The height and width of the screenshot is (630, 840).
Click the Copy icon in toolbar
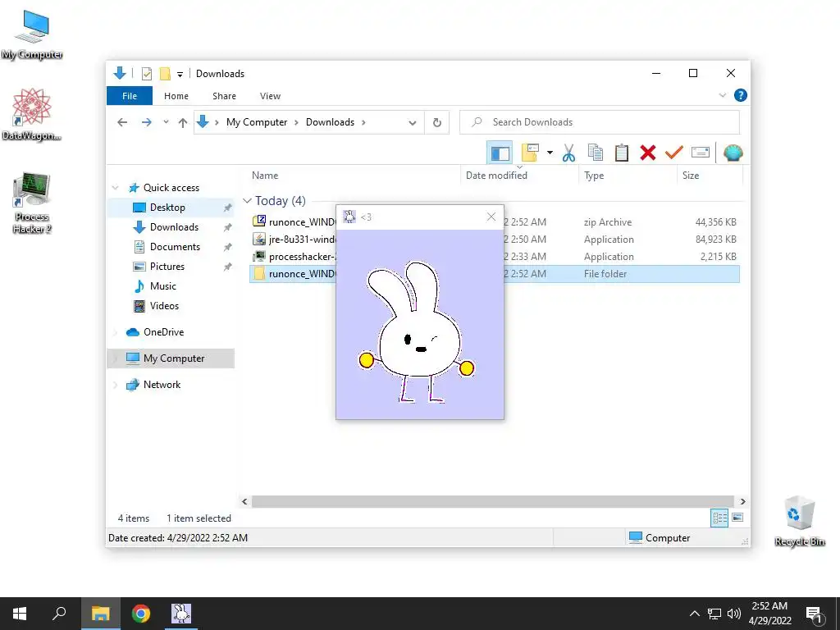tap(596, 153)
